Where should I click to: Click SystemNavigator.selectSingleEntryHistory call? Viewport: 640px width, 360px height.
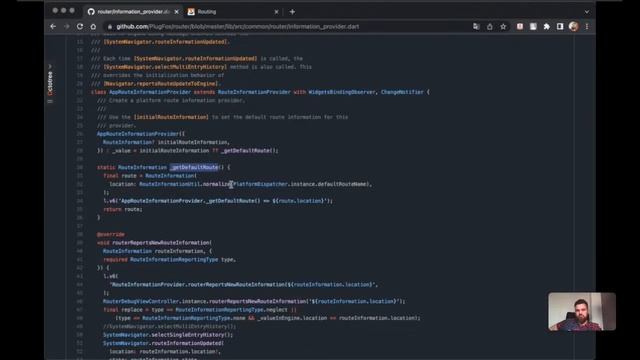(168, 335)
